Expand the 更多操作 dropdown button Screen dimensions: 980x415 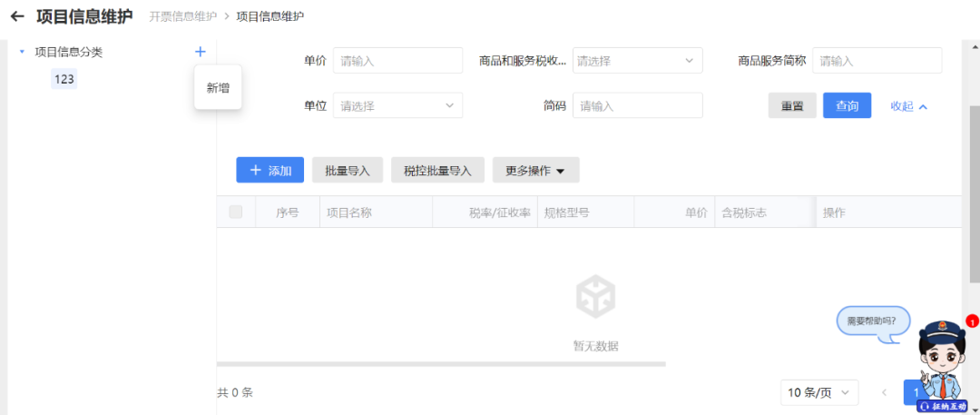(535, 170)
